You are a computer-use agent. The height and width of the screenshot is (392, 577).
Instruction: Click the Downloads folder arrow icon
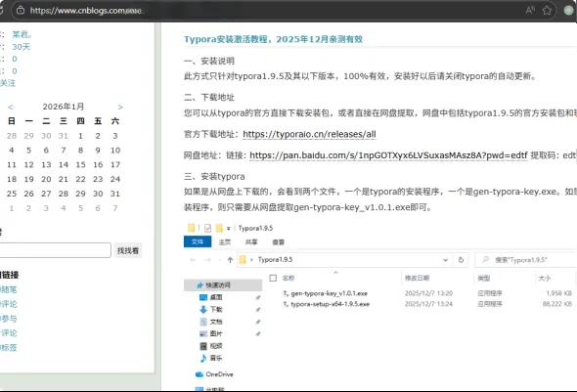[203, 309]
